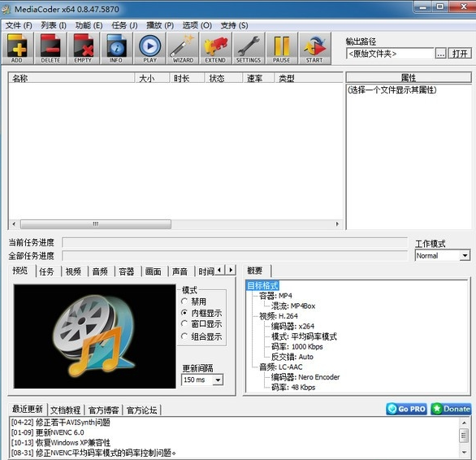The image size is (476, 460).
Task: Click the MediaCoder title bar app icon
Action: (6, 10)
